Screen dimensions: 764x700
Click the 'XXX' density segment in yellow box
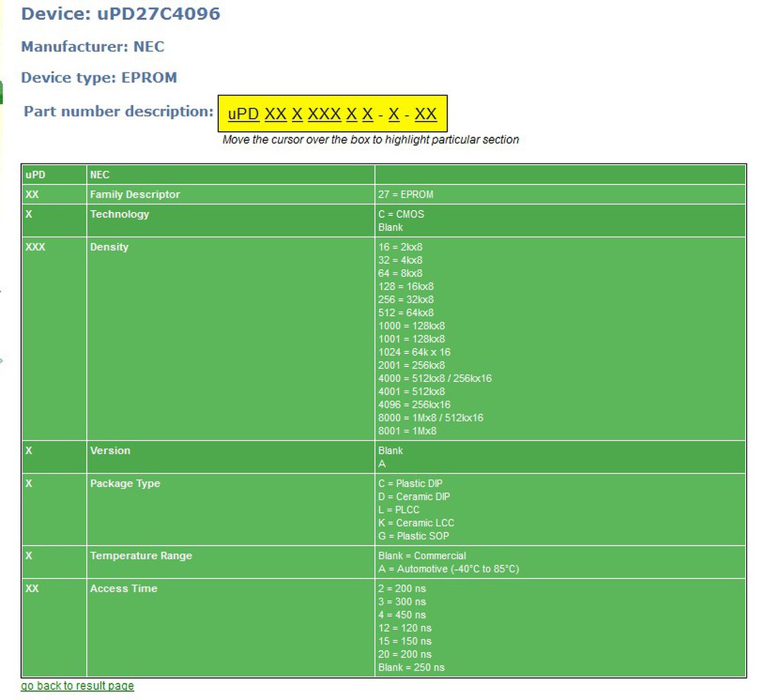(x=324, y=114)
